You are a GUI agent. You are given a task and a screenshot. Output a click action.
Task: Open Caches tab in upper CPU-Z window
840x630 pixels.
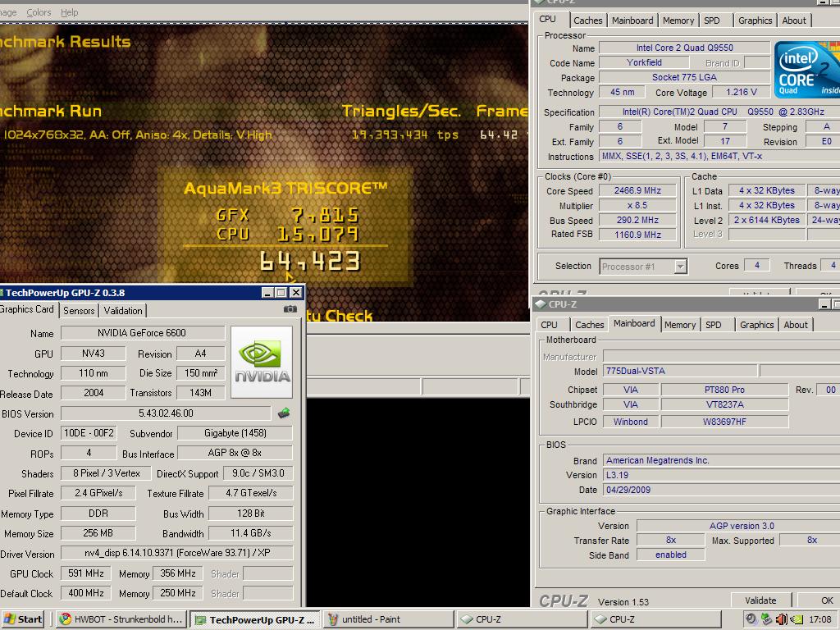click(x=587, y=21)
